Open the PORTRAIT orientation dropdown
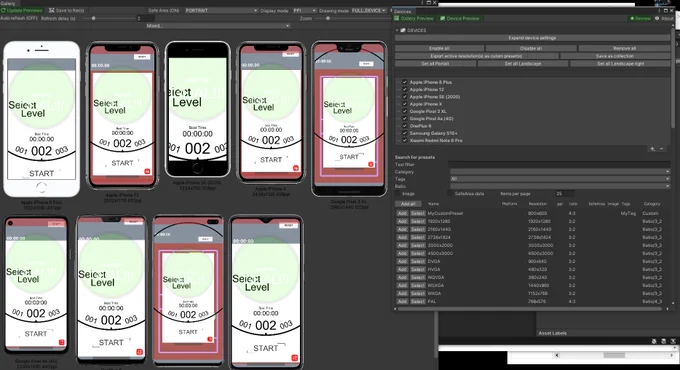The width and height of the screenshot is (680, 370). click(221, 10)
